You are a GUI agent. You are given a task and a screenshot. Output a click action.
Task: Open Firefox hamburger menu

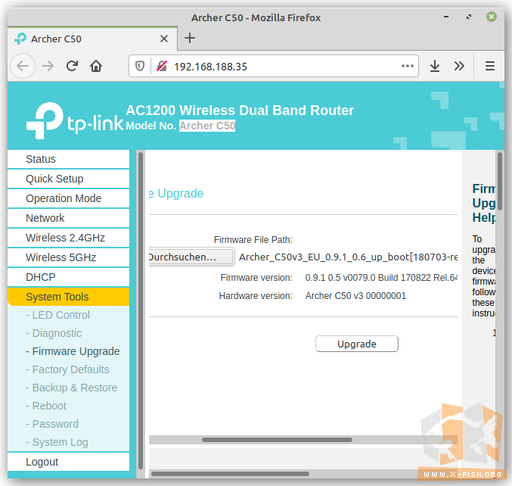[490, 66]
